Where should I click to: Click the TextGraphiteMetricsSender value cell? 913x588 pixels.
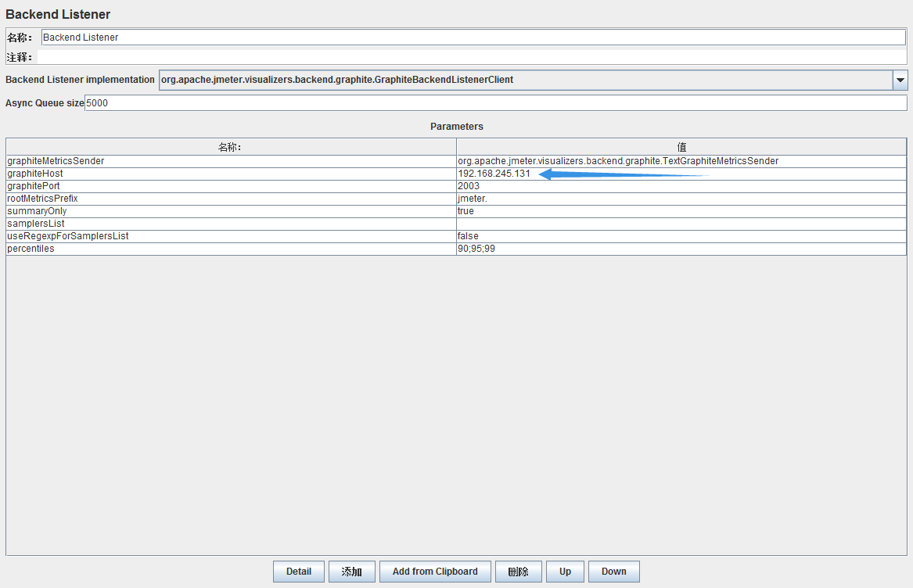681,161
